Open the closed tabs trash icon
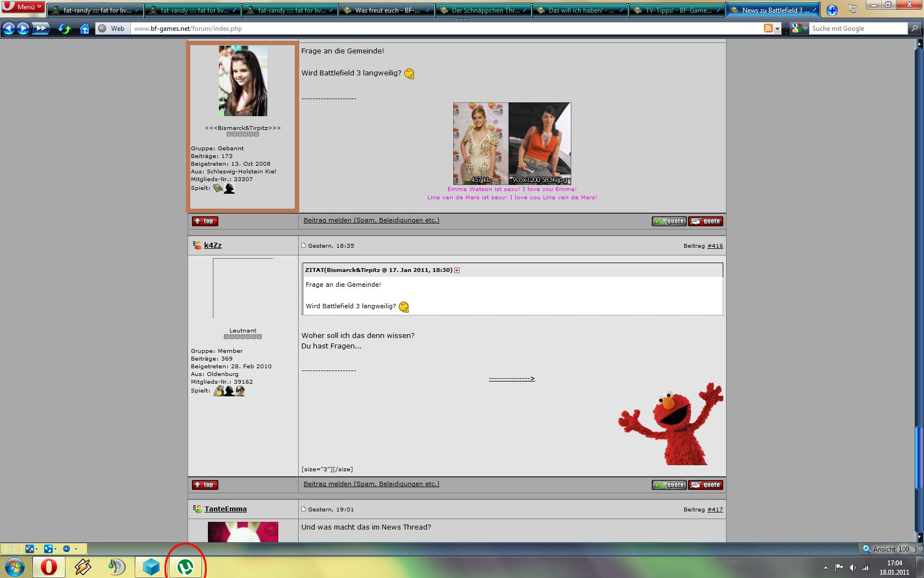 coord(853,9)
